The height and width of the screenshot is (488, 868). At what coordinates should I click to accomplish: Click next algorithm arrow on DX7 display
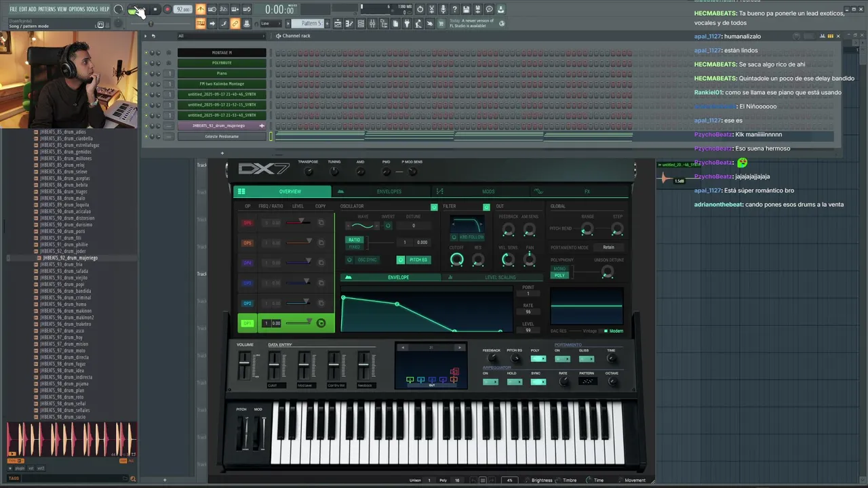(x=460, y=347)
